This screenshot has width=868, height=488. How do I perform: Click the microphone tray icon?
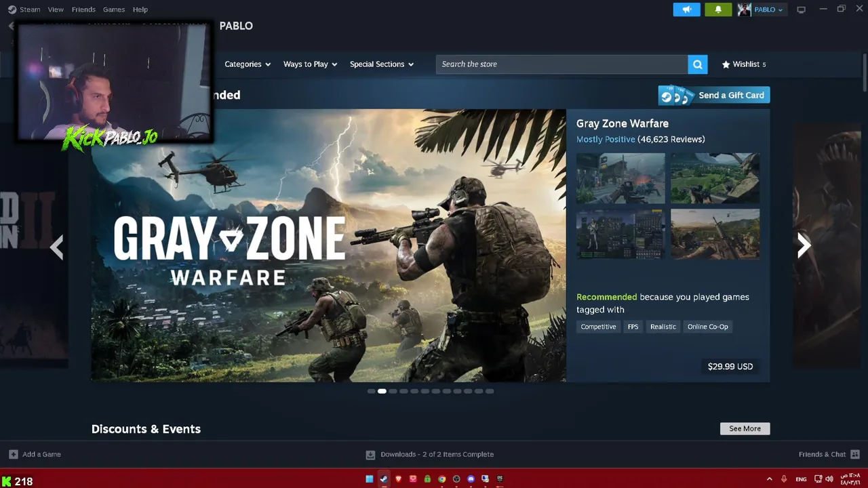coord(785,479)
